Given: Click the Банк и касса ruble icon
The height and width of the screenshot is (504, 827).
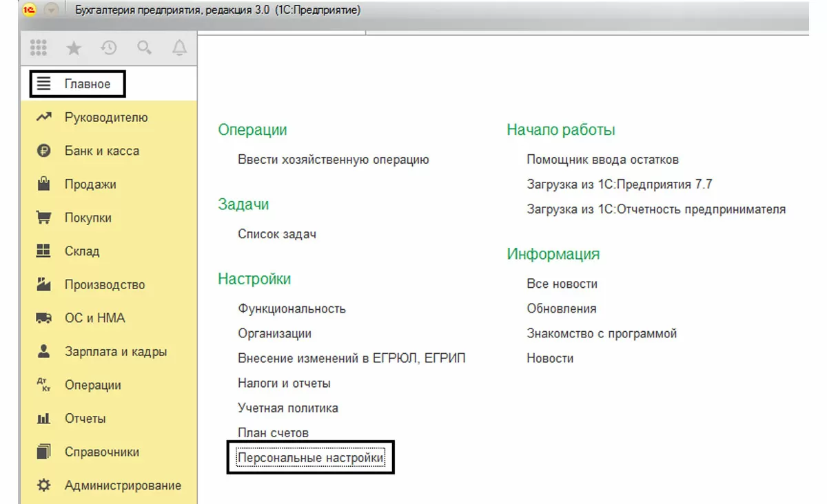Looking at the screenshot, I should coord(44,151).
